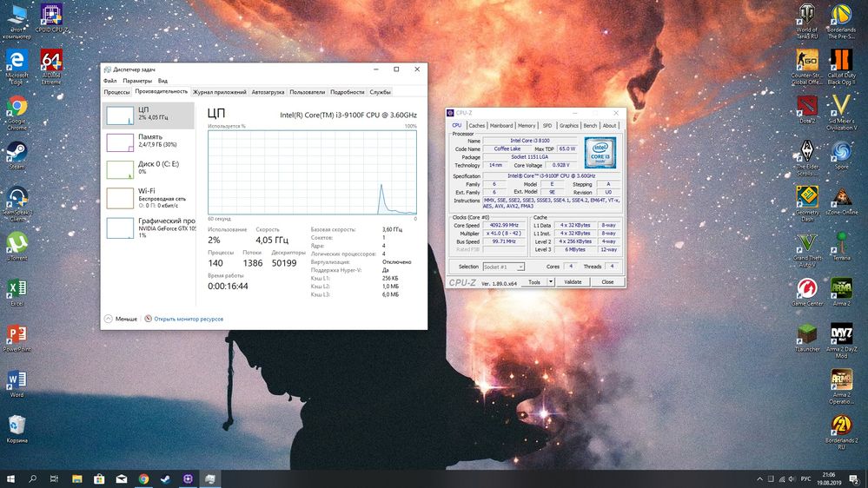868x488 pixels.
Task: Switch to Автозагрузка tab
Action: point(268,92)
